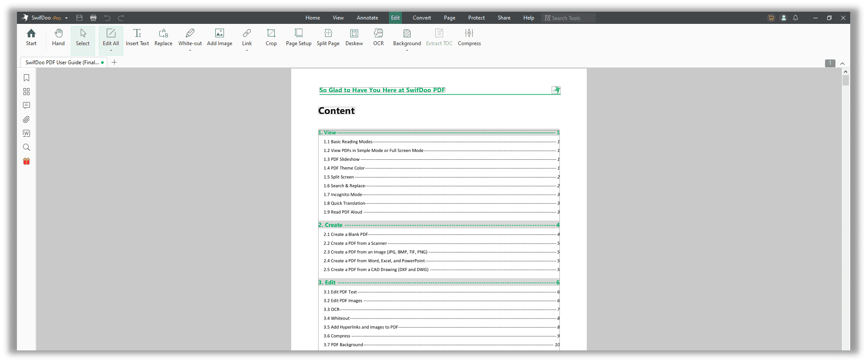Open the attachments paperclip panel
Viewport: 868px width, 363px height.
(26, 119)
